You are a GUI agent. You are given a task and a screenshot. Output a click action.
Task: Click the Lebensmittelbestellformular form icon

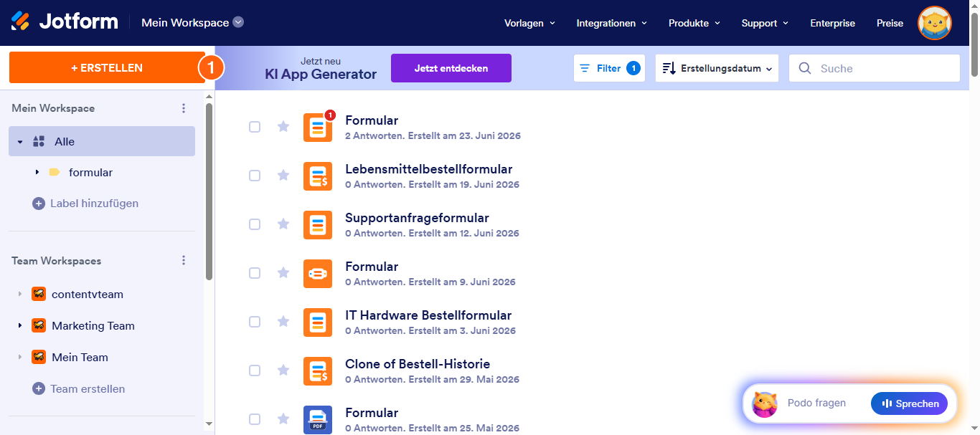pos(318,176)
